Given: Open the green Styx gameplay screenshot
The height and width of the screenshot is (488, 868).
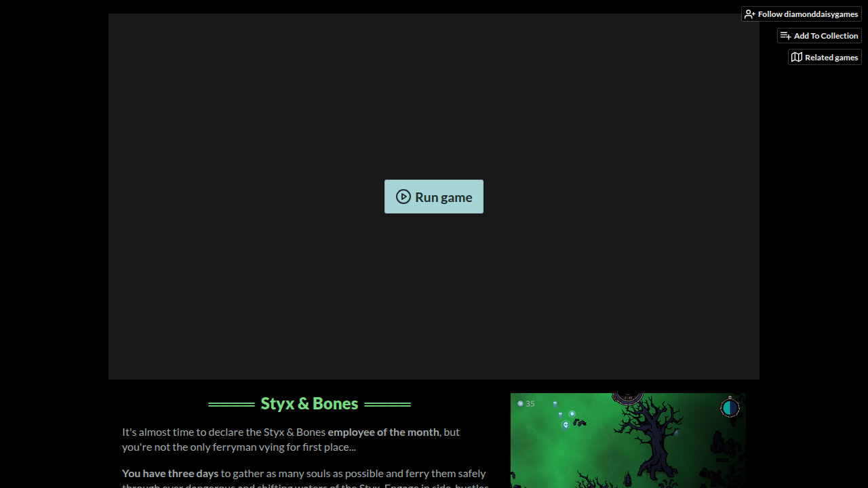Looking at the screenshot, I should [x=628, y=441].
